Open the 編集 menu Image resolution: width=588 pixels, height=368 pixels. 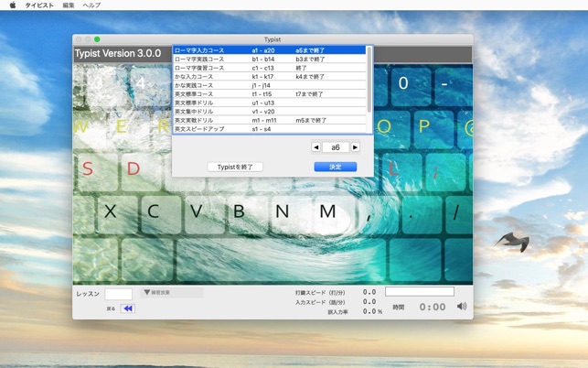point(69,5)
